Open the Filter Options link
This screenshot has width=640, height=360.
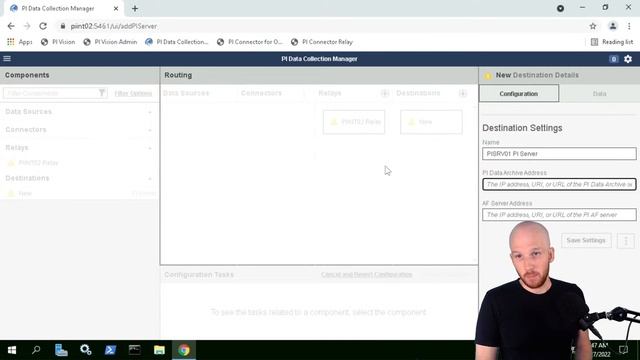(x=133, y=93)
